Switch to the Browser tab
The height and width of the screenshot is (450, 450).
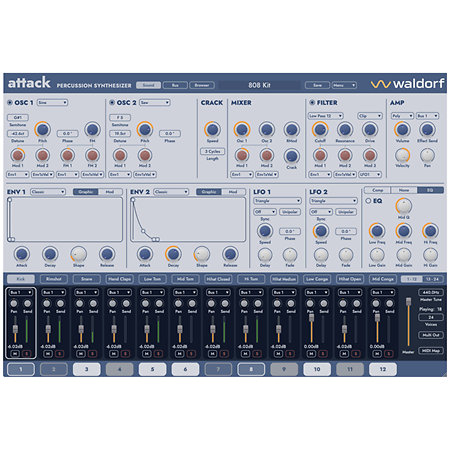(202, 85)
